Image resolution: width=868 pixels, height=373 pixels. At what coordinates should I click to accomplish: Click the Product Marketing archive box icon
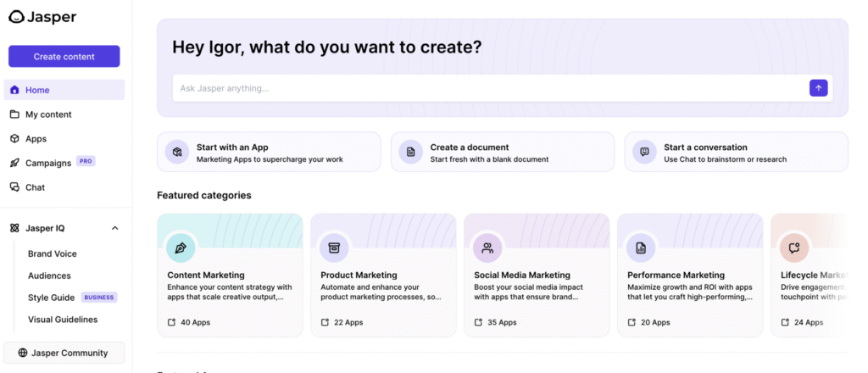[x=334, y=248]
